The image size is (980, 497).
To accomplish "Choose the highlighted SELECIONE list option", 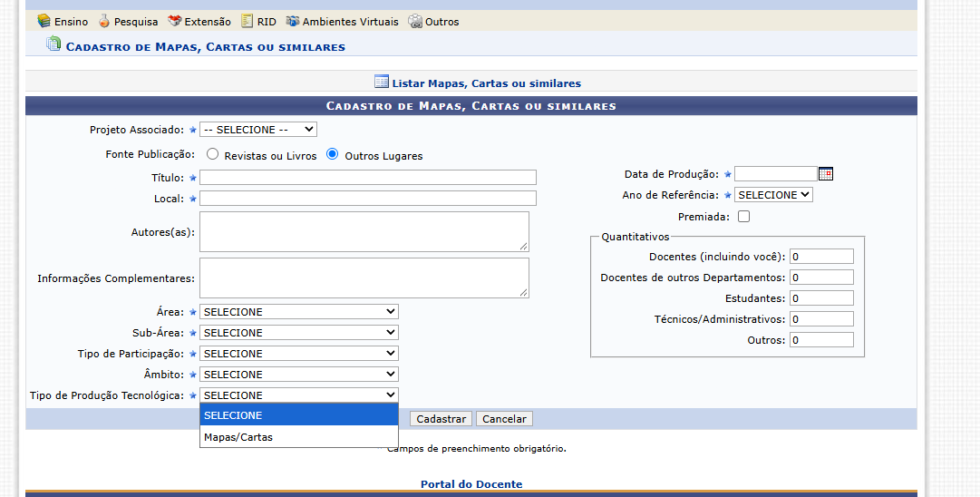I will point(299,415).
